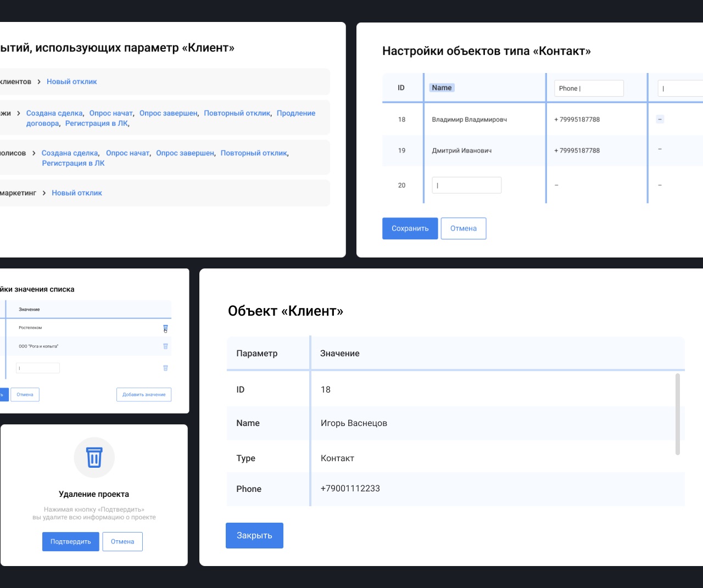Click the ID column header in Контакт table
703x588 pixels.
(401, 88)
